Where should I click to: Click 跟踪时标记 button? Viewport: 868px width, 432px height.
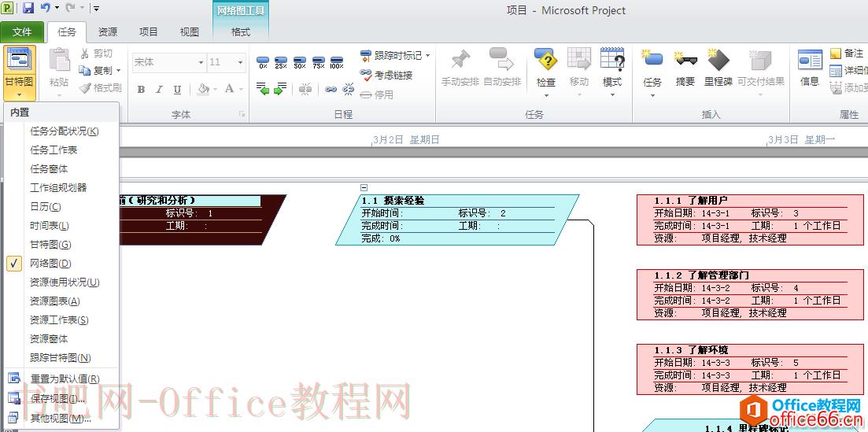coord(391,55)
